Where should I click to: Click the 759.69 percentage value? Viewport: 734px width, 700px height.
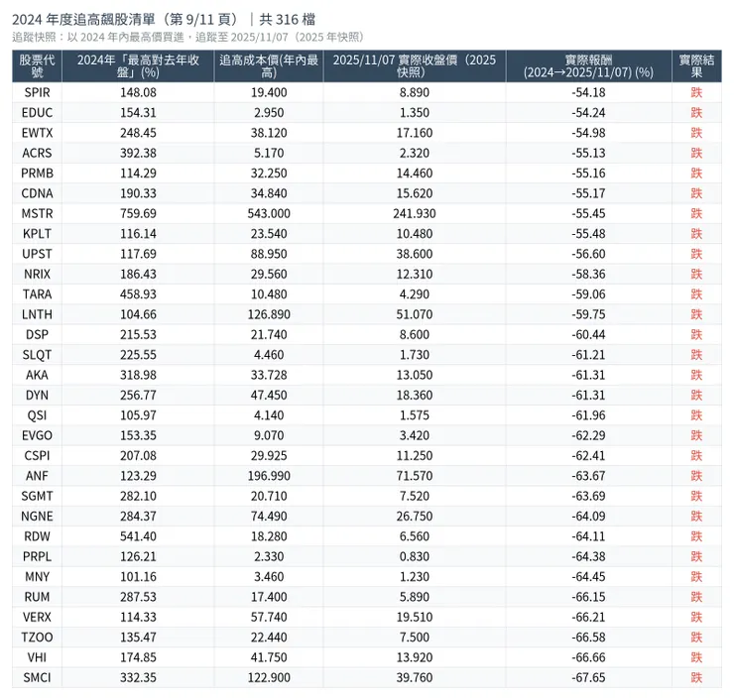[x=138, y=213]
